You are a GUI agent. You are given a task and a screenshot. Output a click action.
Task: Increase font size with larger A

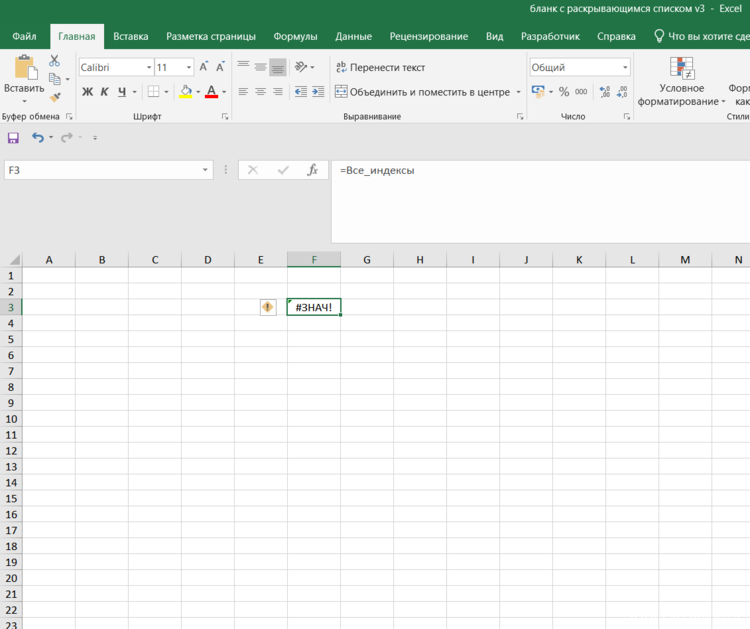pos(204,67)
